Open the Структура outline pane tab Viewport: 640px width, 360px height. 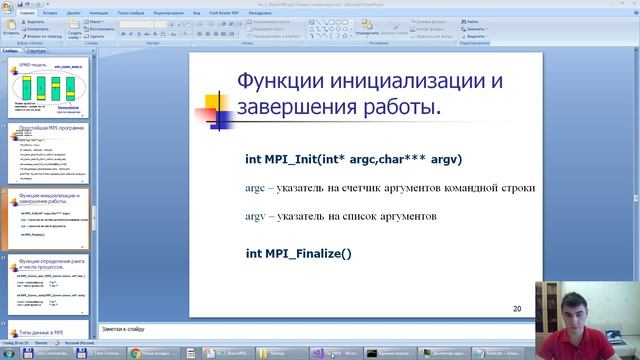tap(36, 51)
